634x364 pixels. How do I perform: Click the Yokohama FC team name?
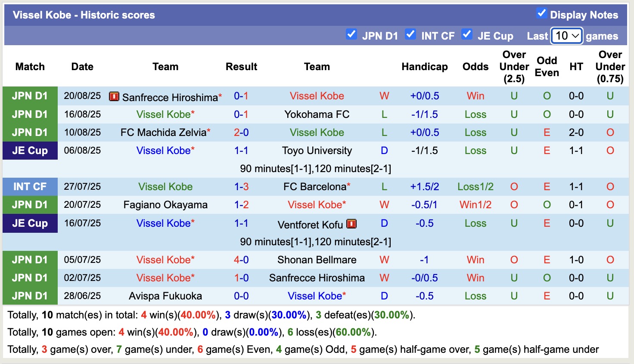click(317, 114)
